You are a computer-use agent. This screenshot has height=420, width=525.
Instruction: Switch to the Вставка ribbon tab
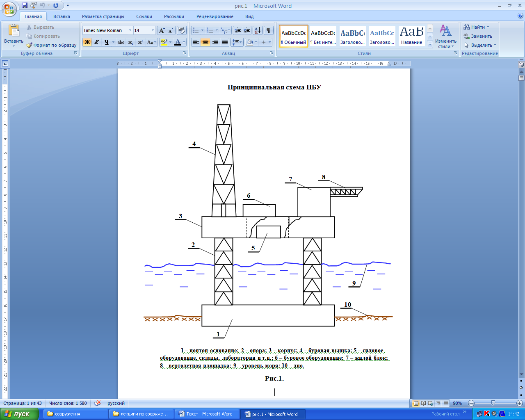tap(62, 16)
